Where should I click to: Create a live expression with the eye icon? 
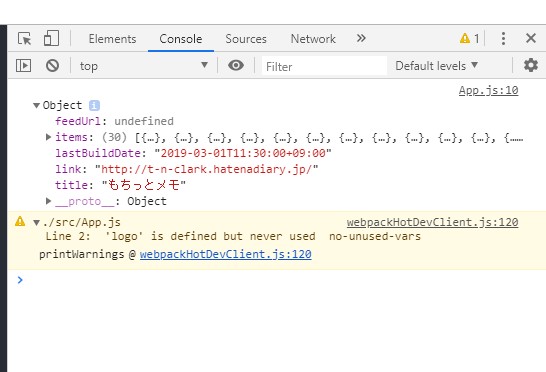[236, 65]
